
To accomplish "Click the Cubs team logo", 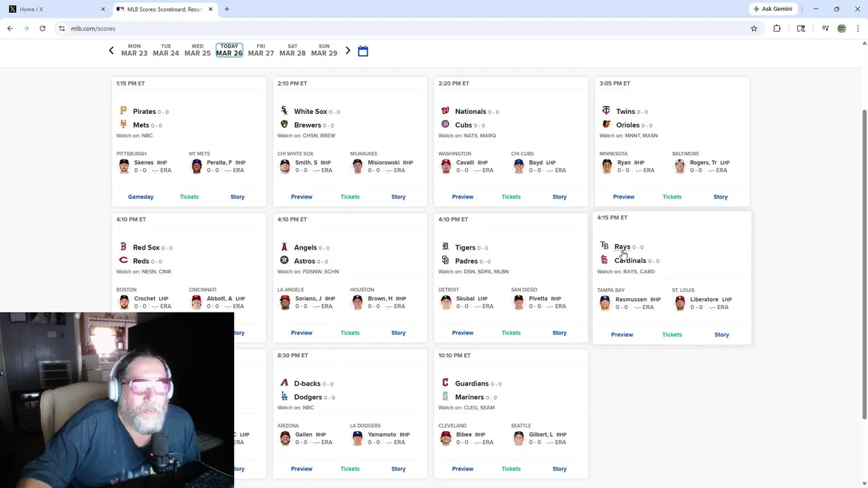I will (446, 125).
